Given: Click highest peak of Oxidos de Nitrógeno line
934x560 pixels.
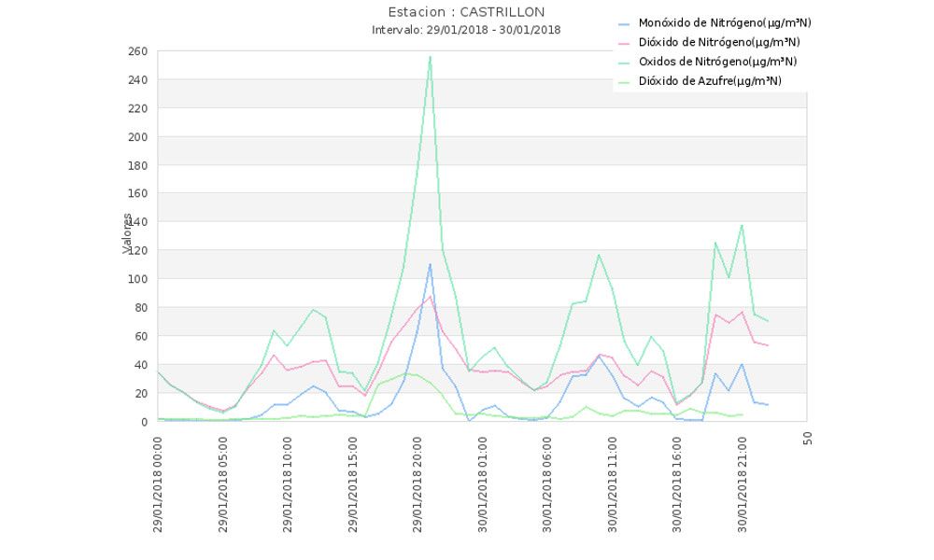Looking at the screenshot, I should point(430,57).
